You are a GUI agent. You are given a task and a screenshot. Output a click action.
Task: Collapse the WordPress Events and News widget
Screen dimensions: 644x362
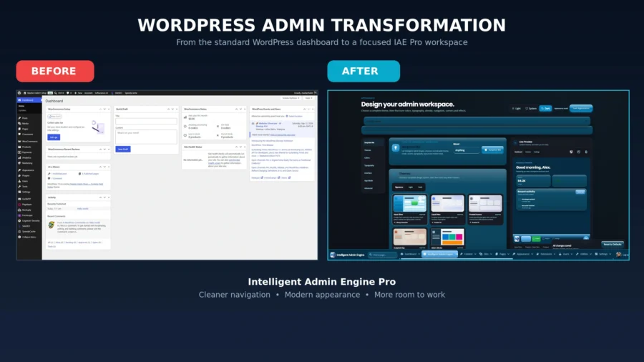click(313, 109)
